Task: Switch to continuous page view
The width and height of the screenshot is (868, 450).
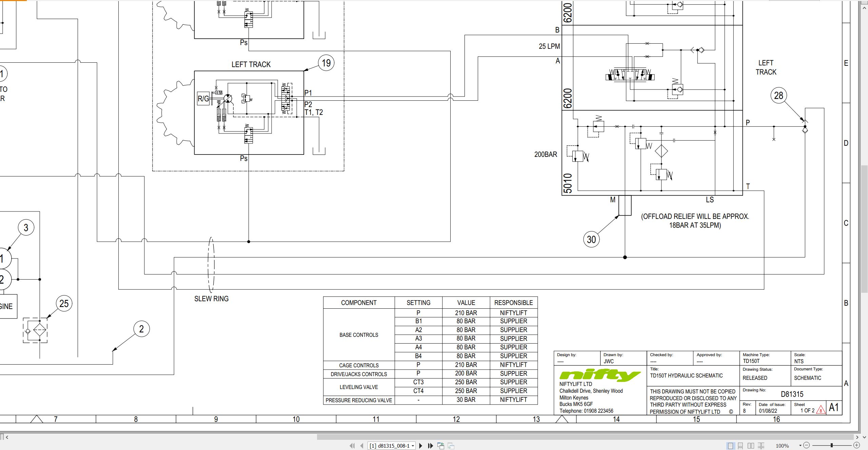Action: click(741, 446)
